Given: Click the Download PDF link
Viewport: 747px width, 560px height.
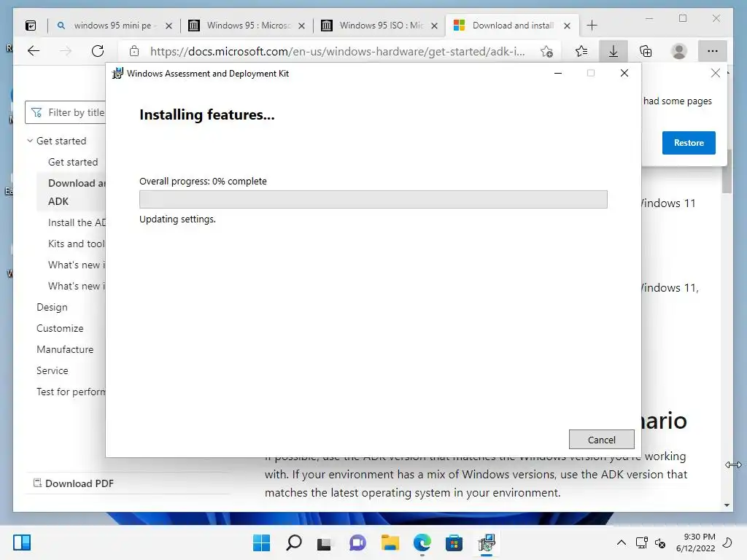Looking at the screenshot, I should (x=74, y=483).
